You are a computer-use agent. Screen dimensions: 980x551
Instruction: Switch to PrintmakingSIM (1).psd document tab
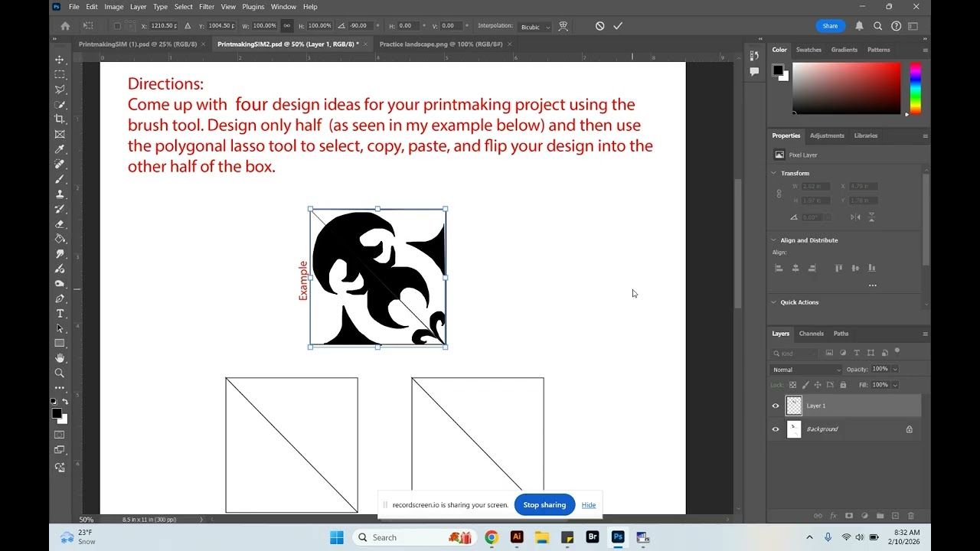tap(138, 44)
